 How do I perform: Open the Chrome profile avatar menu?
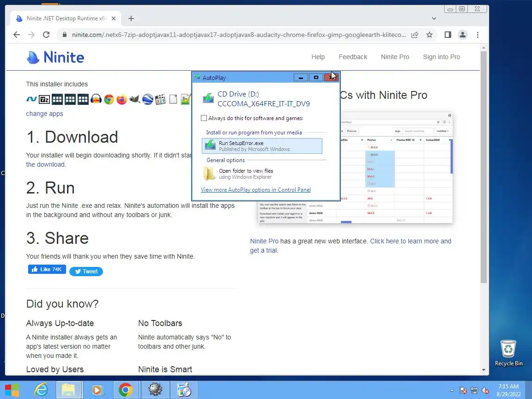coord(462,35)
